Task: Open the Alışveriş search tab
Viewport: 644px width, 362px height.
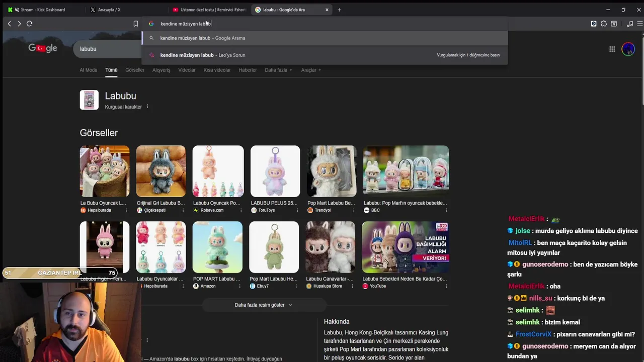Action: tap(162, 70)
